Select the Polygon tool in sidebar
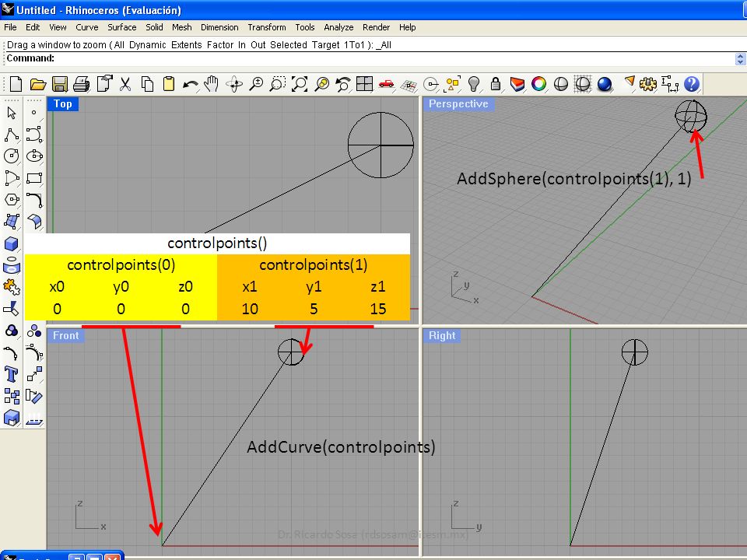The image size is (747, 560). tap(12, 200)
